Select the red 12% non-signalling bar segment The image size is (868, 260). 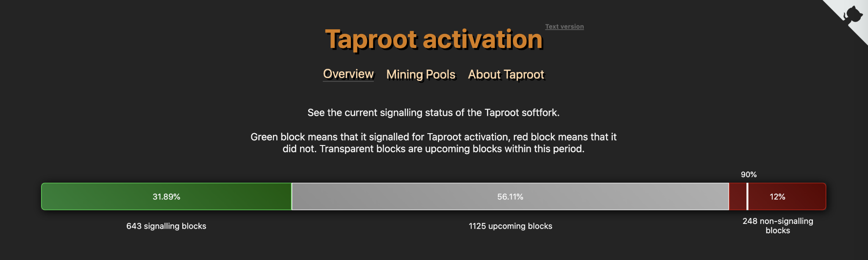tap(786, 197)
